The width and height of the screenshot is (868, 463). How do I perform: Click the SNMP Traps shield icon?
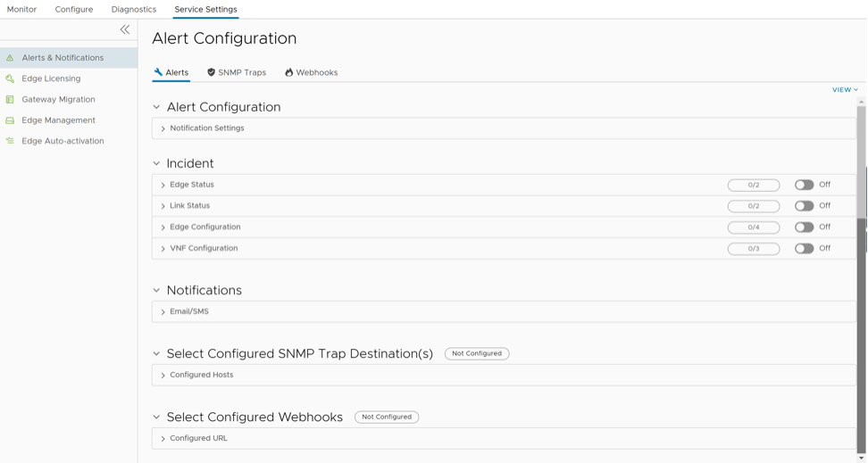click(x=211, y=72)
